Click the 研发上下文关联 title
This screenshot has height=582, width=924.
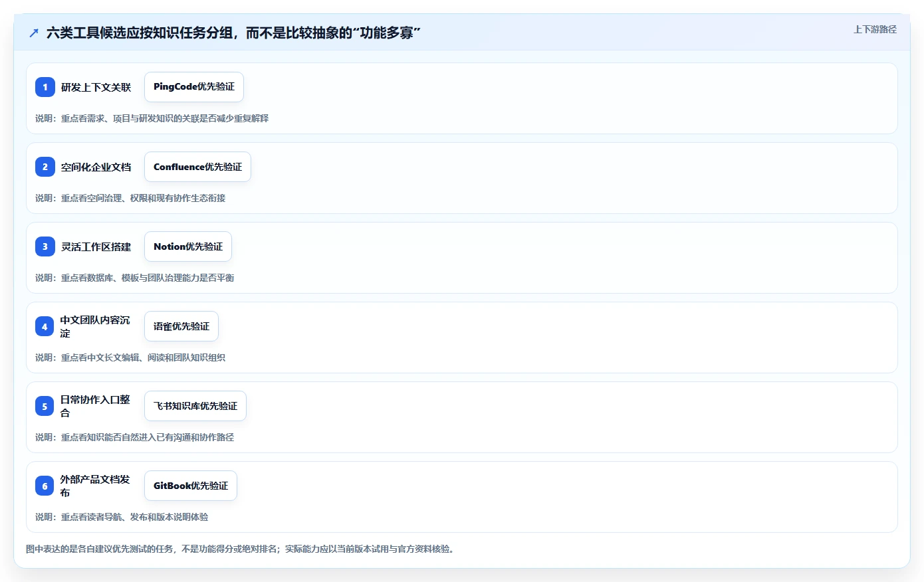coord(96,87)
